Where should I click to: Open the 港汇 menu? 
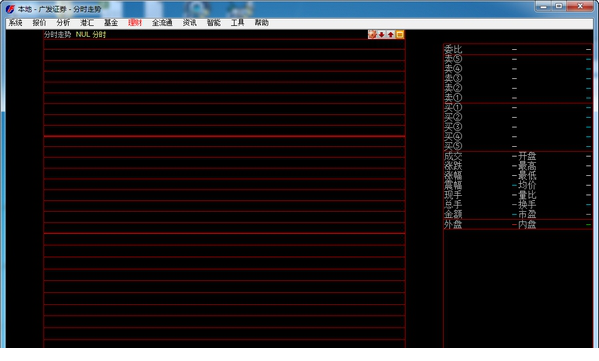pos(87,23)
